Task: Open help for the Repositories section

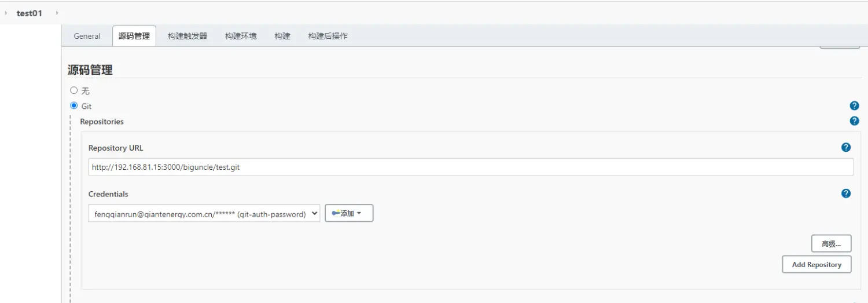Action: tap(854, 121)
